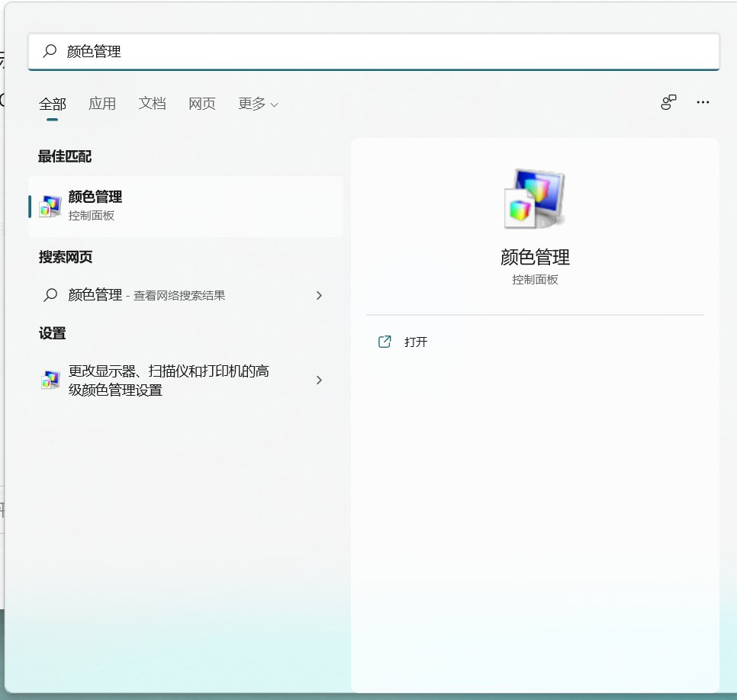Click the open-external icon next to 打开
737x700 pixels.
pyautogui.click(x=384, y=342)
